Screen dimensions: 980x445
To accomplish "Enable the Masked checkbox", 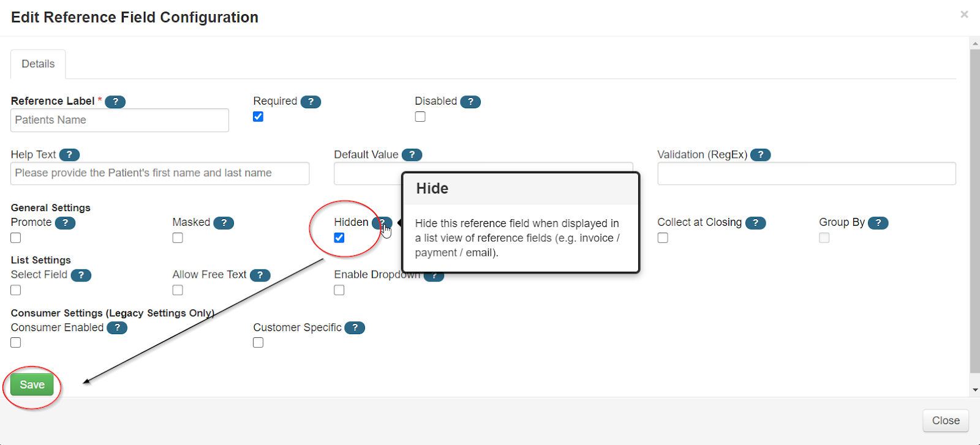I will [178, 238].
